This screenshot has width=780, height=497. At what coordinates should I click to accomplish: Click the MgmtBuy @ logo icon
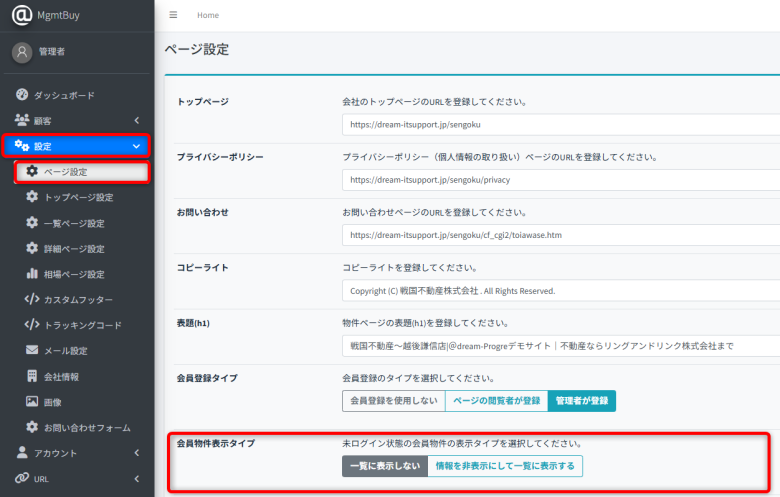[22, 15]
